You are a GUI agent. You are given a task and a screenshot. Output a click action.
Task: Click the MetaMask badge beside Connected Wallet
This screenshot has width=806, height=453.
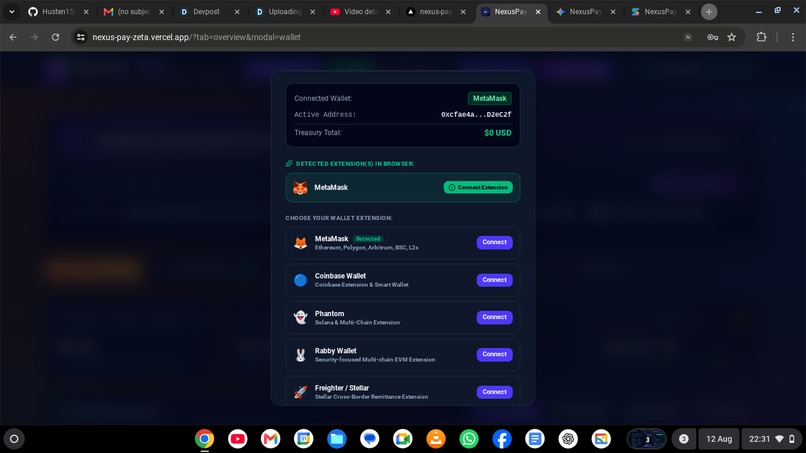[x=489, y=98]
